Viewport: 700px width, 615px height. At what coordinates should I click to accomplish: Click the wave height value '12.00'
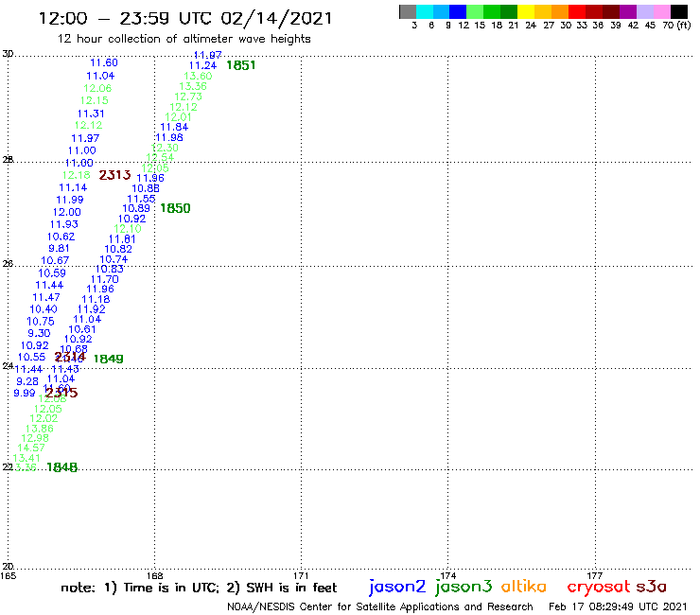67,212
